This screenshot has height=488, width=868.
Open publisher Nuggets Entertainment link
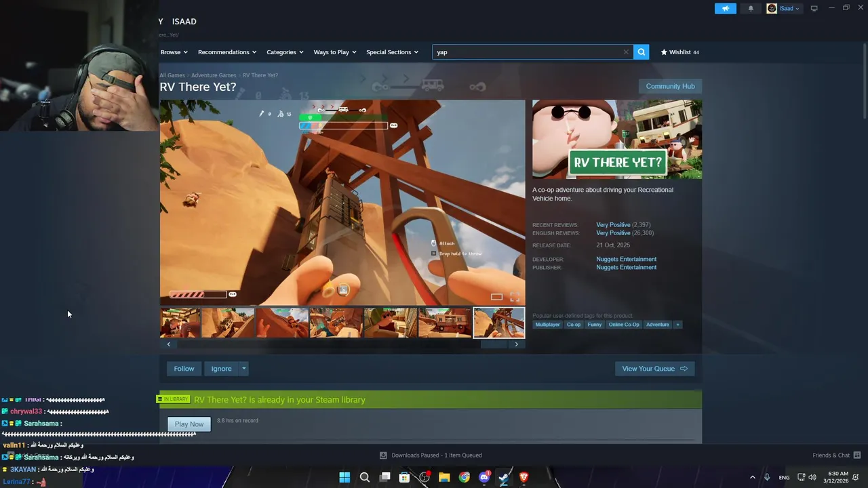click(x=626, y=267)
